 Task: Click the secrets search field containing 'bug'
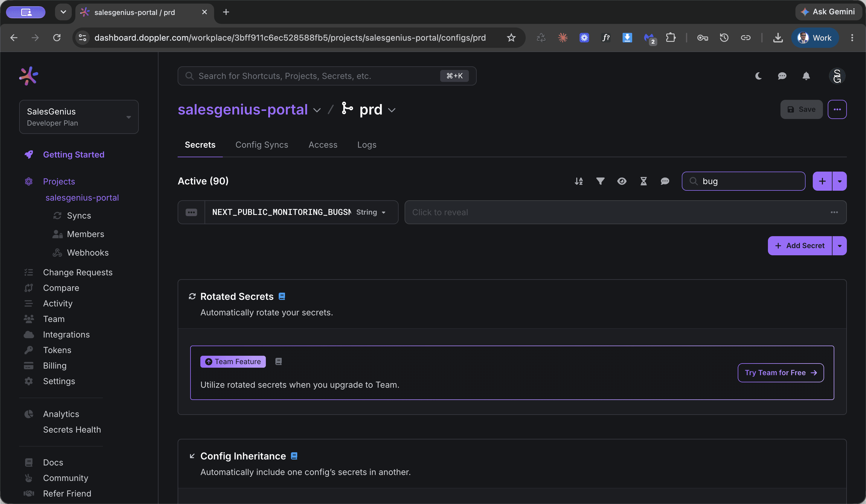point(744,181)
